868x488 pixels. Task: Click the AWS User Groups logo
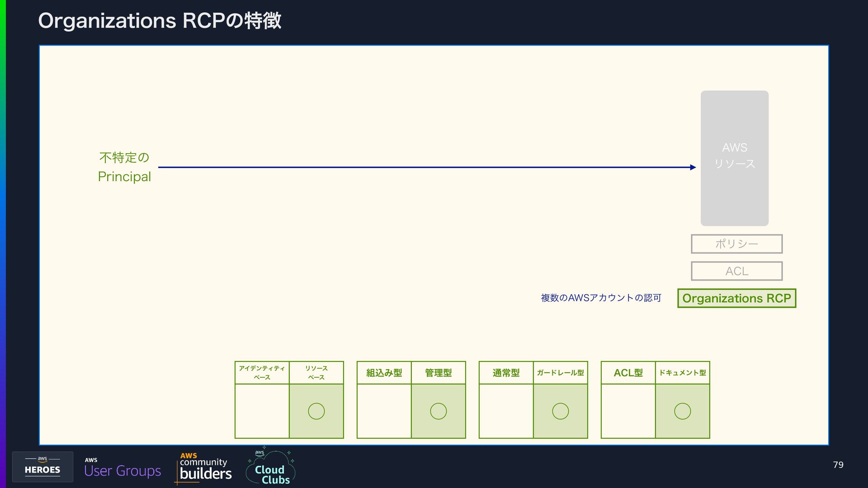(123, 468)
